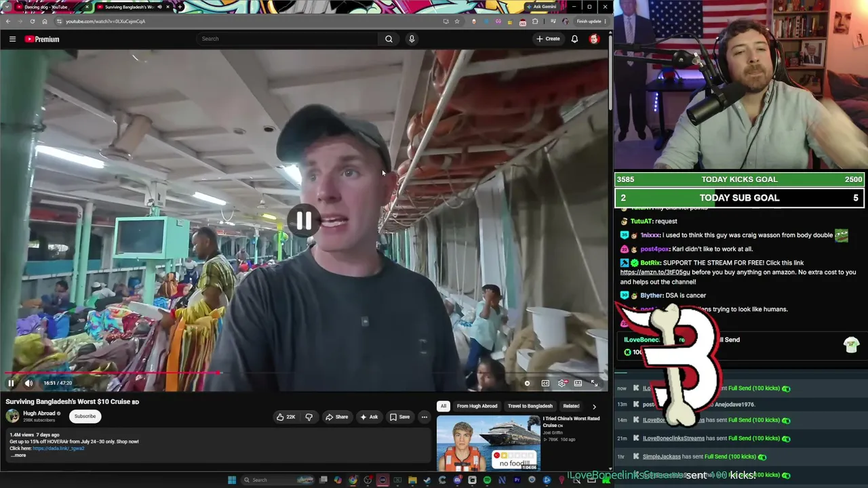Click the Ask button under the video
The width and height of the screenshot is (868, 488).
(369, 417)
